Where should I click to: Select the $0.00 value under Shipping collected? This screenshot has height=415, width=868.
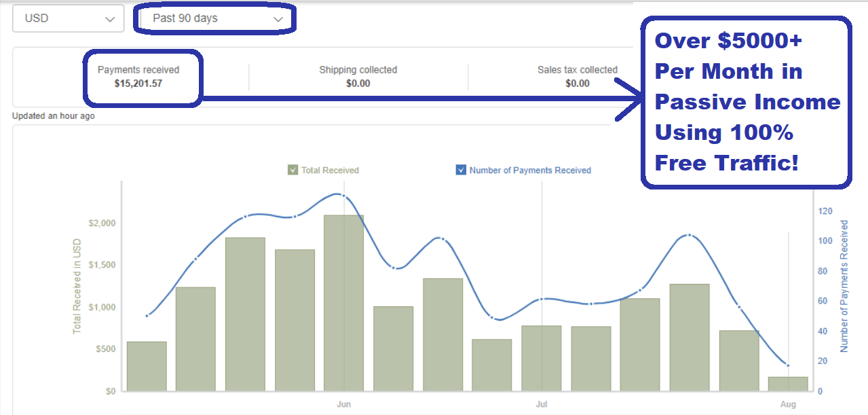358,84
